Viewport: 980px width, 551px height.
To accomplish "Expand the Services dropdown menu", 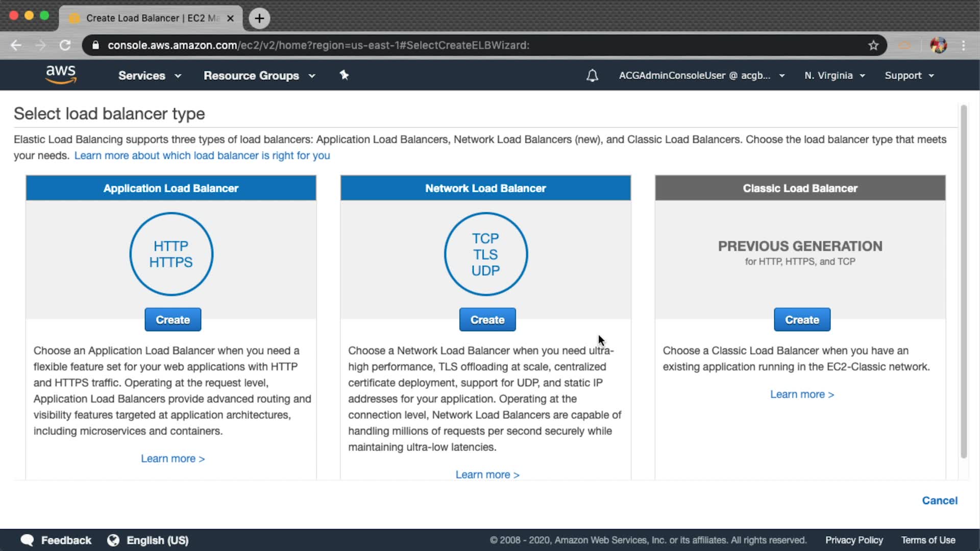I will pyautogui.click(x=149, y=76).
